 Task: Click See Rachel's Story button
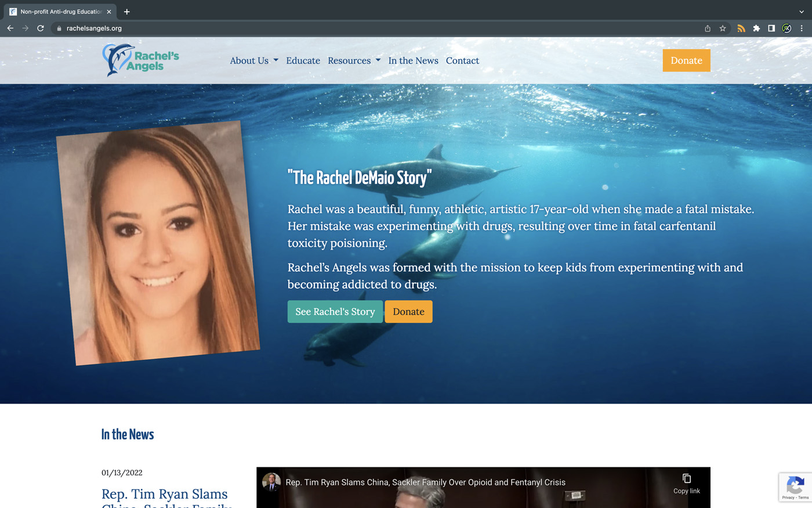pyautogui.click(x=335, y=312)
